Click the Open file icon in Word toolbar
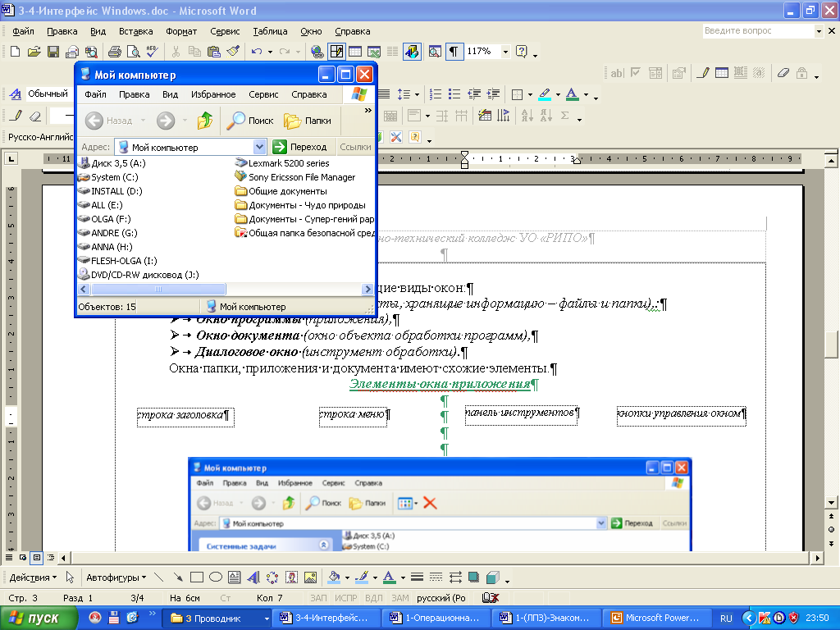This screenshot has height=630, width=840. point(34,52)
